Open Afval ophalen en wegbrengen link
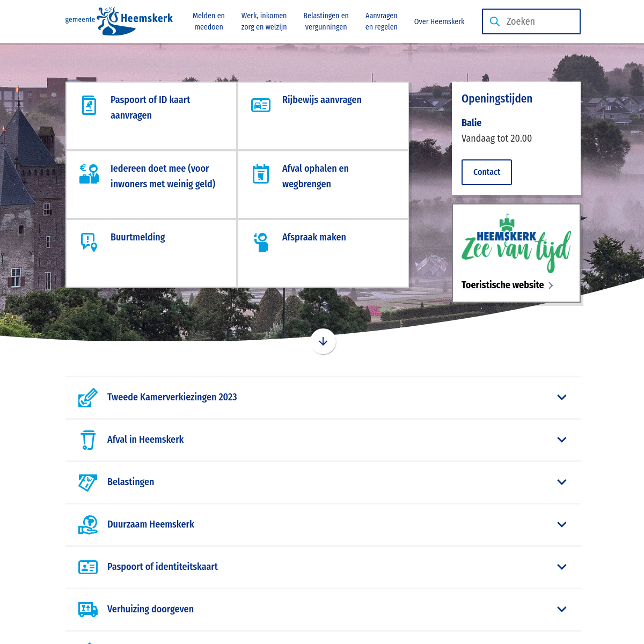 (316, 176)
